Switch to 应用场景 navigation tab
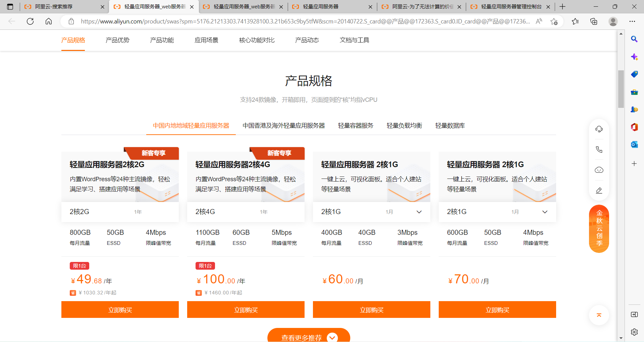644x342 pixels. tap(207, 40)
